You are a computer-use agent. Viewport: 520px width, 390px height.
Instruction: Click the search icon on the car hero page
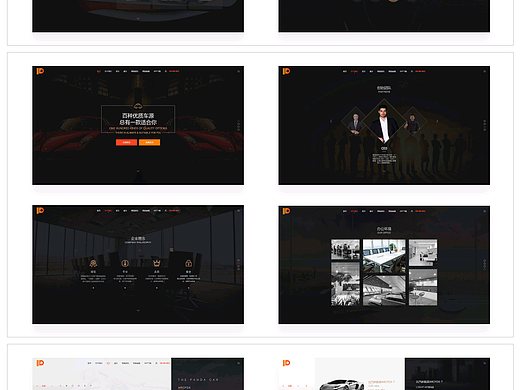(x=238, y=71)
